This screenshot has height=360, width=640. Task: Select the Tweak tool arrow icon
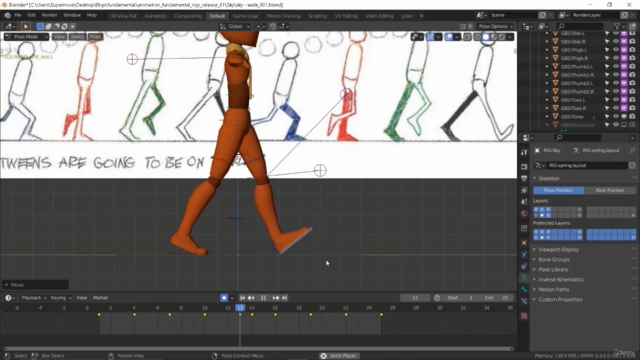tap(25, 26)
